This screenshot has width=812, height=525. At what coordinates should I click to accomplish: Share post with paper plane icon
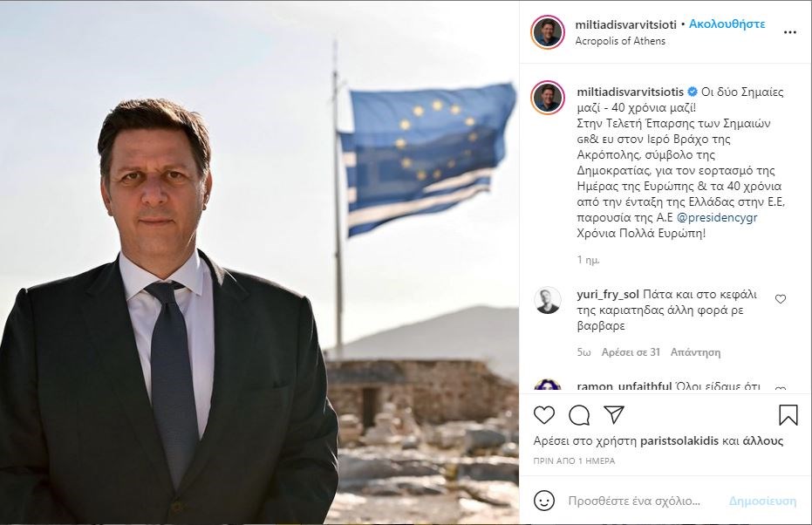(614, 414)
